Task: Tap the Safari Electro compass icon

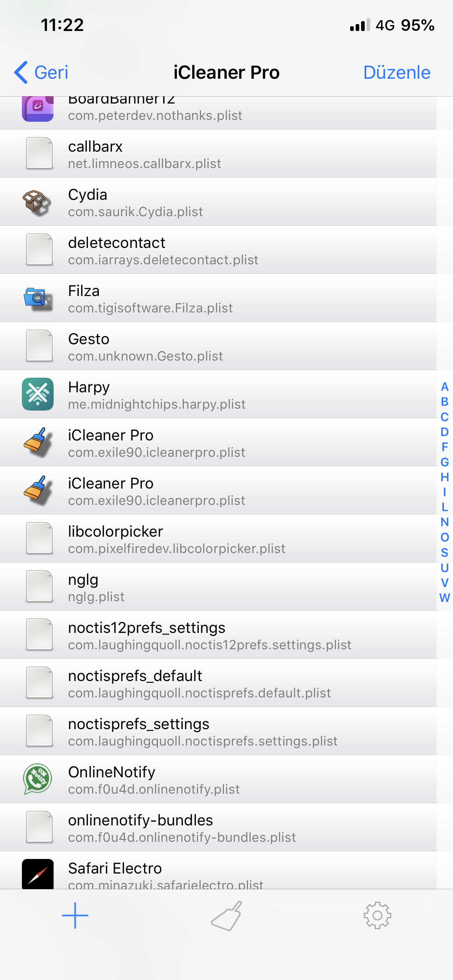Action: [37, 874]
